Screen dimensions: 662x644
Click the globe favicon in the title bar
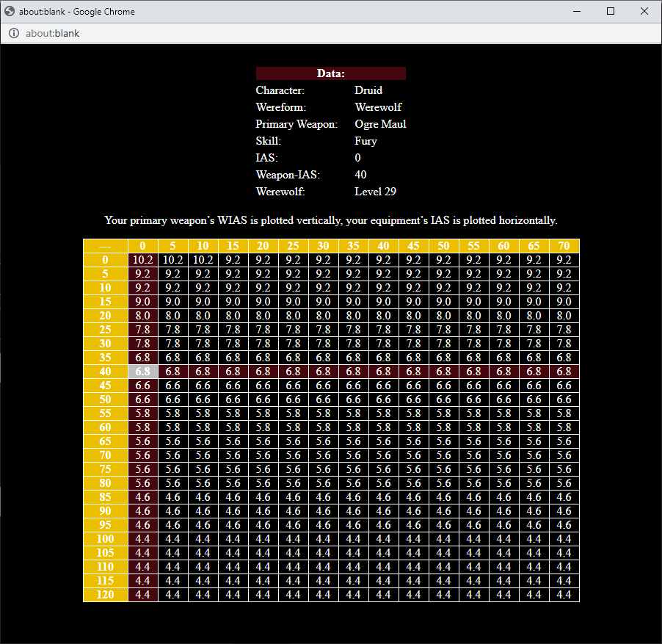coord(10,11)
